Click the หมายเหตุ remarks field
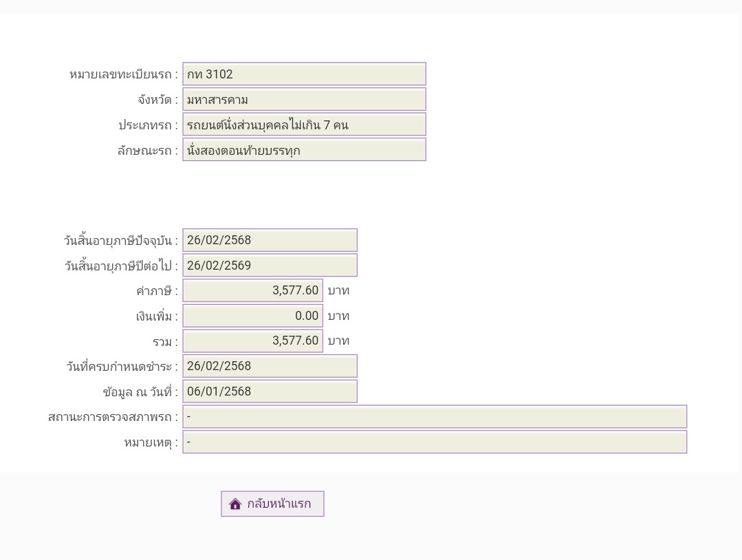742x560 pixels. tap(435, 442)
